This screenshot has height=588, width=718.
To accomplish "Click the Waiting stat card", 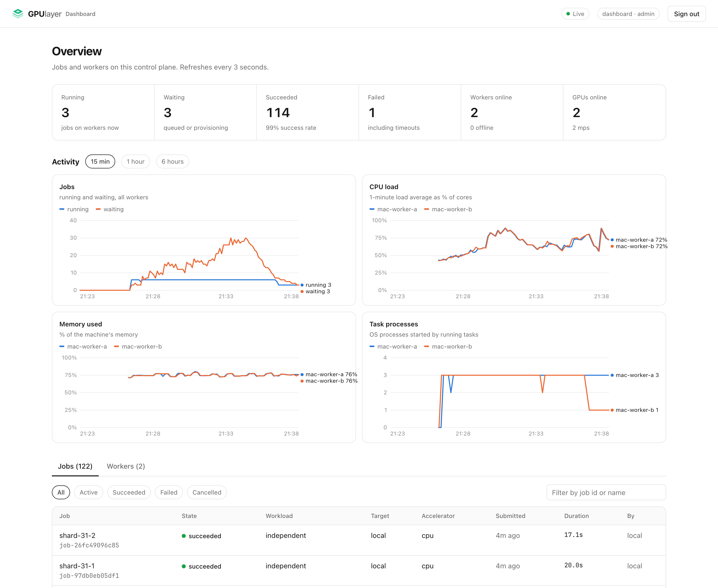I will (x=205, y=112).
